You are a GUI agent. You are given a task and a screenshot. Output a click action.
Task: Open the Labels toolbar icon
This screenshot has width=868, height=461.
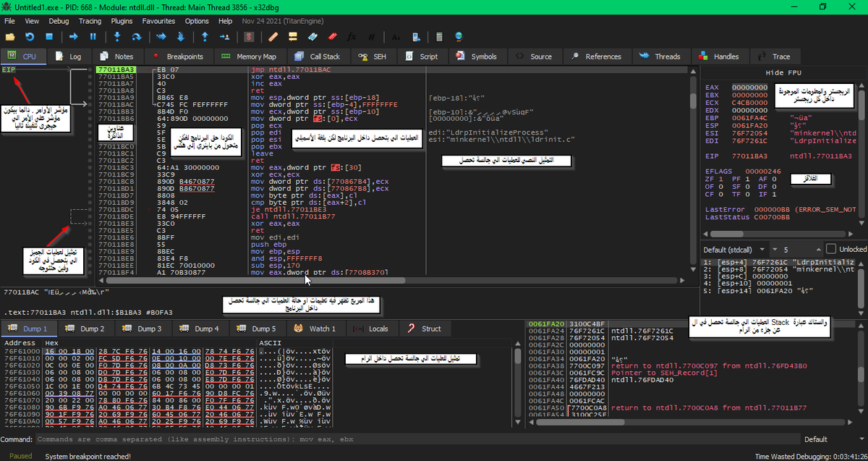312,36
